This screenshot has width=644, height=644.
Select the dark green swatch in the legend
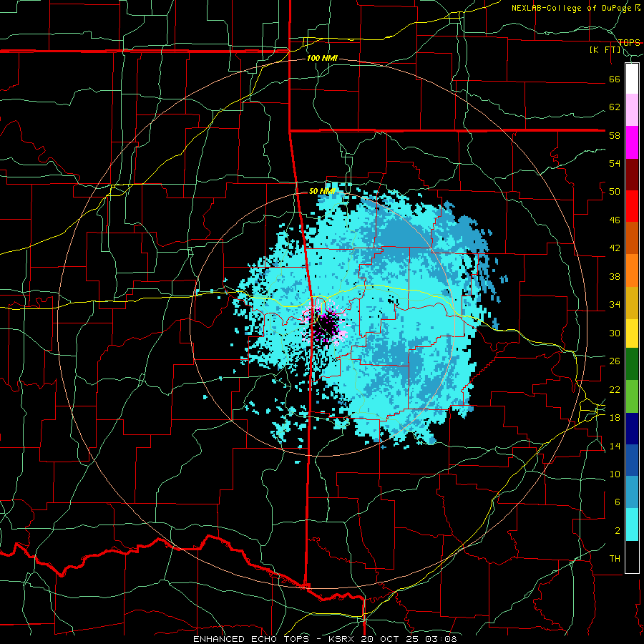tap(632, 364)
